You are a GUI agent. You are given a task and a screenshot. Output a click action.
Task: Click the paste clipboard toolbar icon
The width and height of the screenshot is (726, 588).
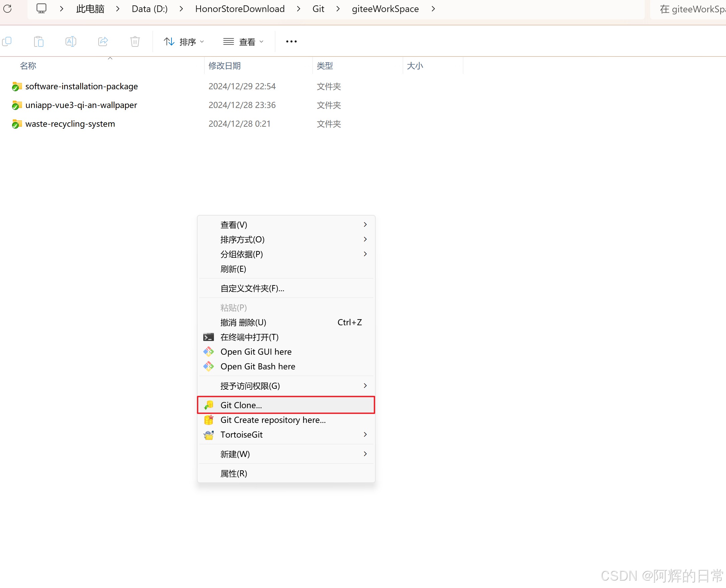[38, 41]
